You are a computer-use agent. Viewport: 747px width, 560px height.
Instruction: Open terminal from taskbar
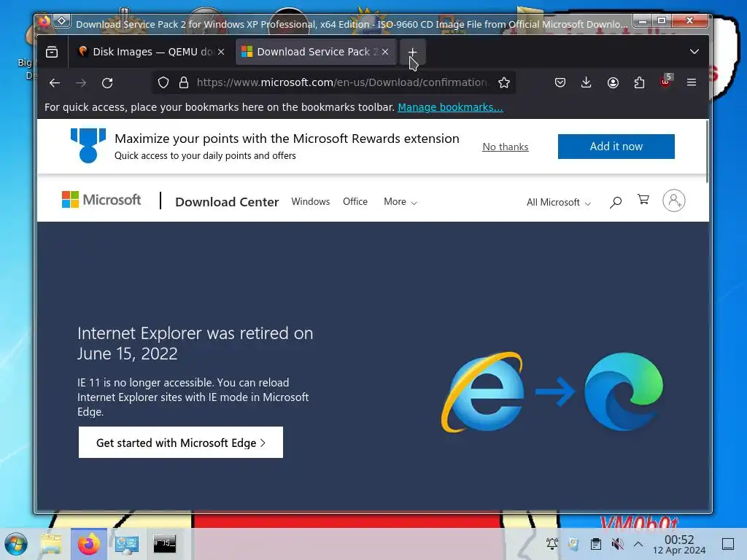(x=164, y=543)
